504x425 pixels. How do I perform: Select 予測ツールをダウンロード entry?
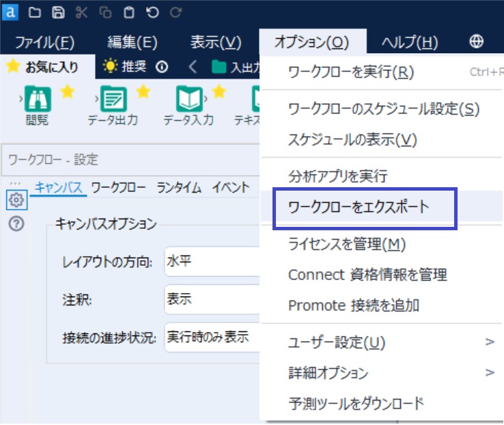(x=382, y=404)
